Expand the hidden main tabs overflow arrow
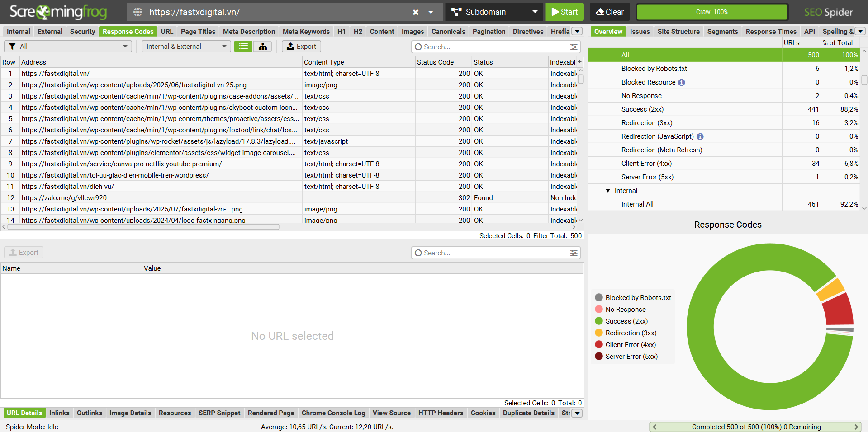Viewport: 868px width, 432px height. [x=577, y=31]
